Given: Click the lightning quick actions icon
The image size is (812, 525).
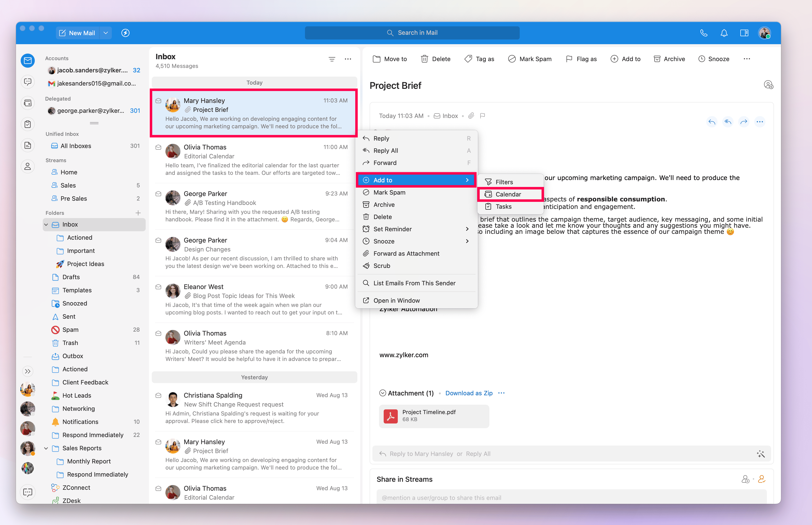Looking at the screenshot, I should 125,33.
